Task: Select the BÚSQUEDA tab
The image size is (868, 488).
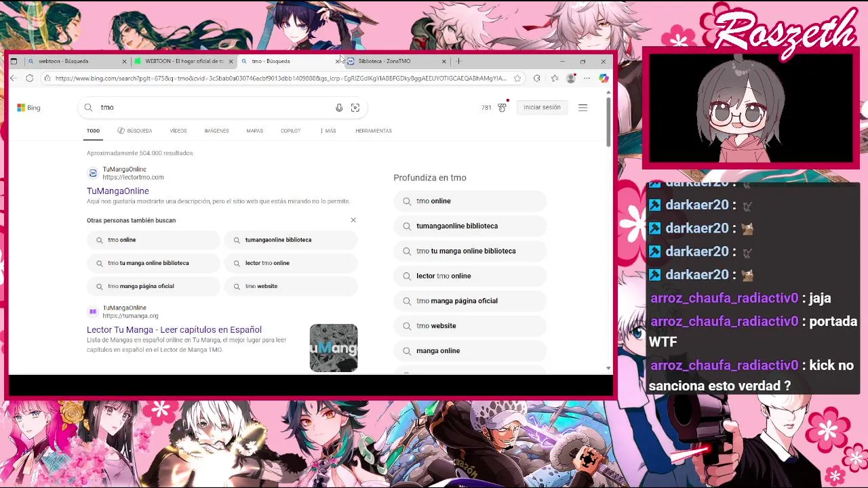Action: [134, 131]
